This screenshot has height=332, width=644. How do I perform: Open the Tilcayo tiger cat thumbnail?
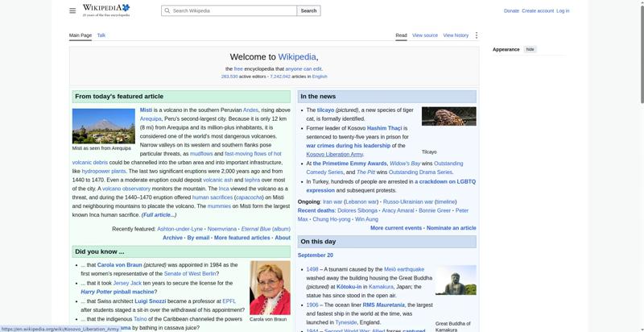click(x=449, y=116)
